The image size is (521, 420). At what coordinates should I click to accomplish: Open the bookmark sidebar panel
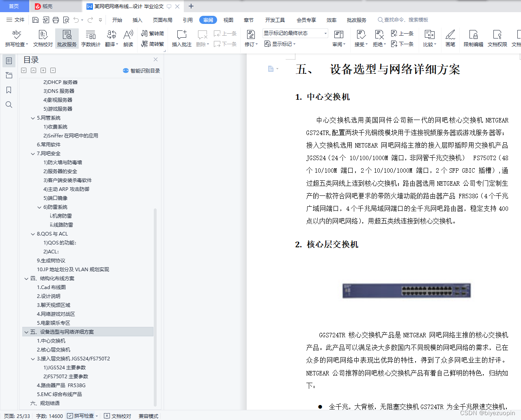coord(9,90)
